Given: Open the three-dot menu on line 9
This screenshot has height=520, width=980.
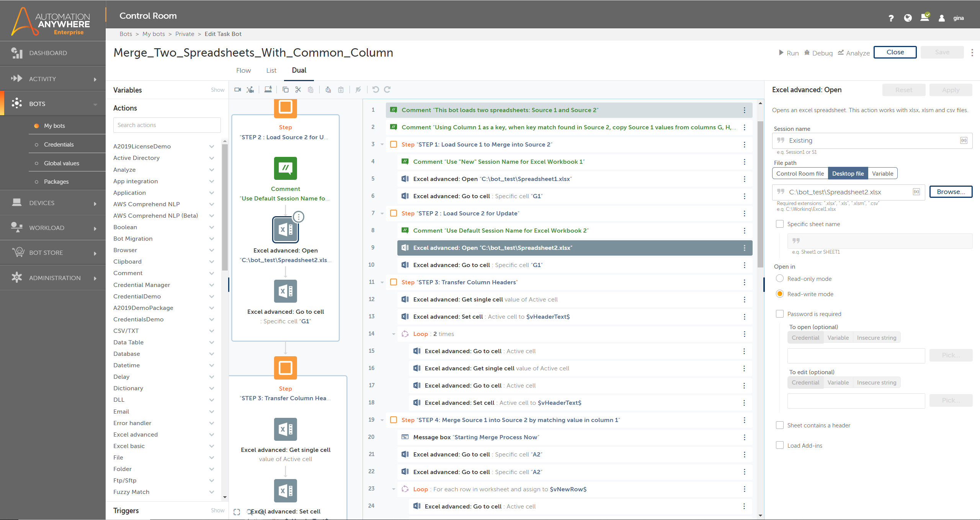Looking at the screenshot, I should click(744, 248).
